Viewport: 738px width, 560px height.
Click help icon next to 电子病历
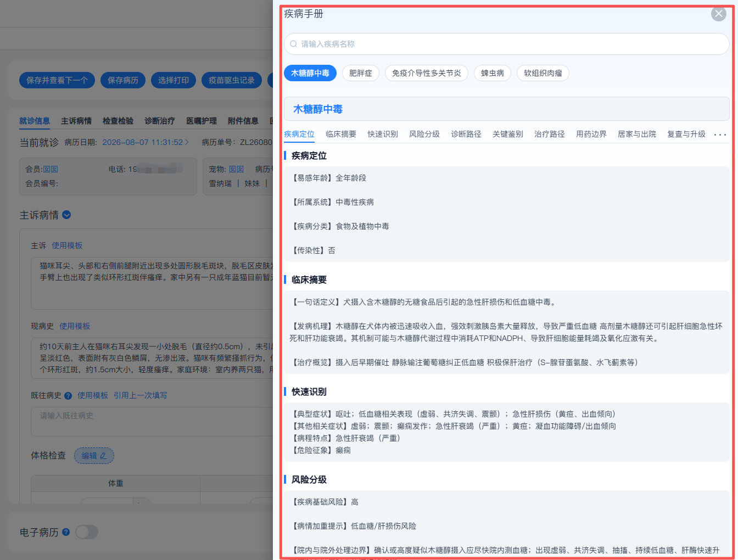click(x=66, y=532)
